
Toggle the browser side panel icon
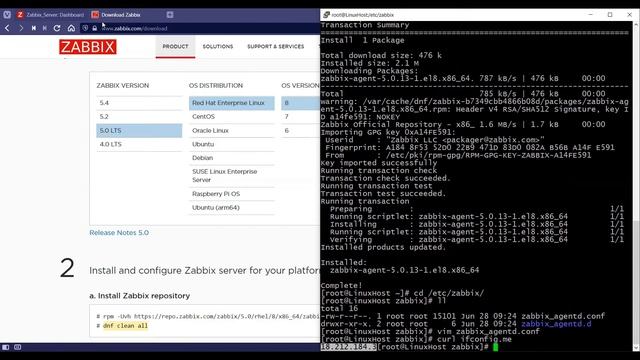(x=6, y=347)
